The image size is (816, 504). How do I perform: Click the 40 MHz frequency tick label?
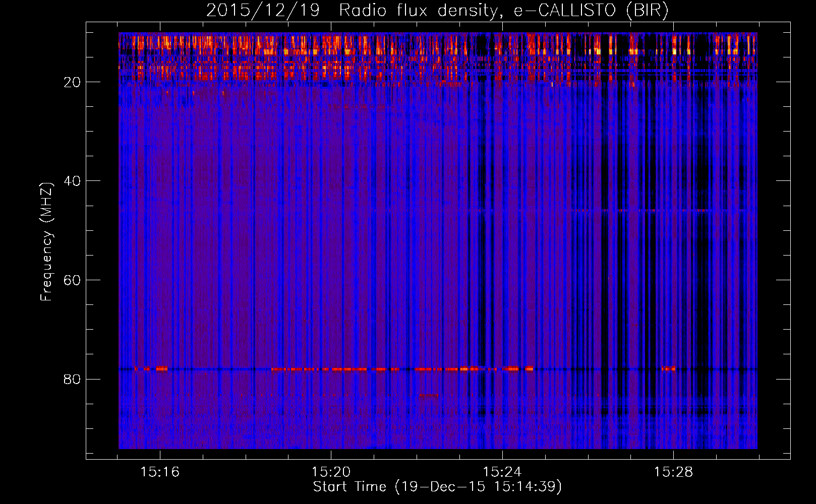point(72,181)
